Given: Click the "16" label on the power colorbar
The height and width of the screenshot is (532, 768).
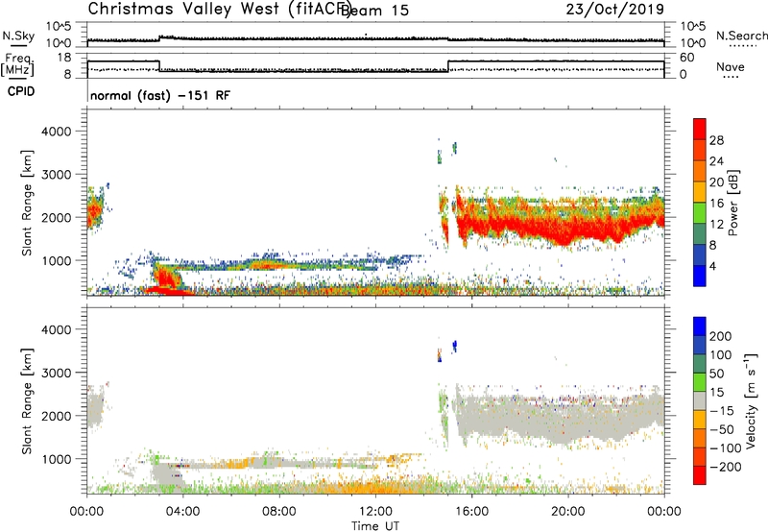Looking at the screenshot, I should click(716, 204).
